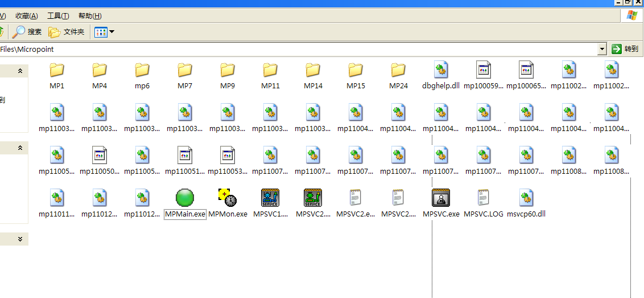Open the MP24 folder
644x298 pixels.
coord(398,70)
